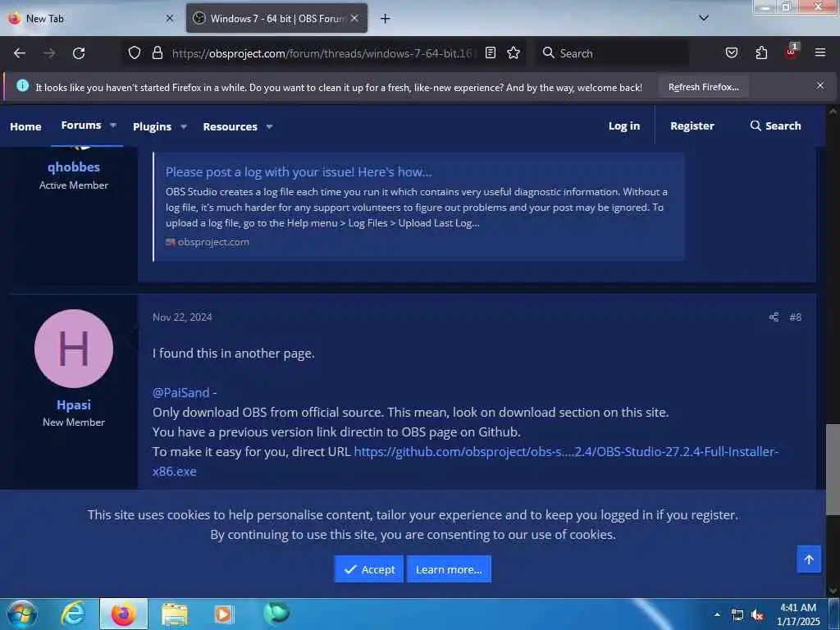Dismiss the Firefox refresh notification bar

click(820, 85)
